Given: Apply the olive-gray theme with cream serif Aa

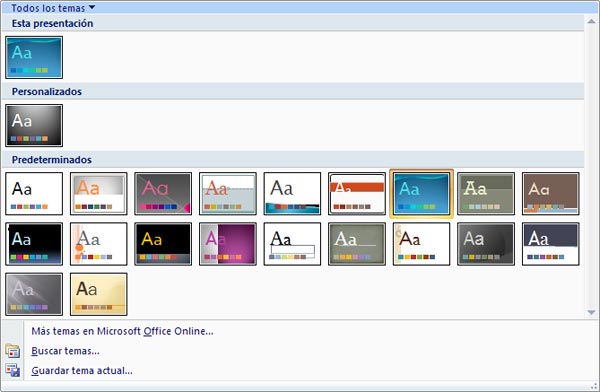Looking at the screenshot, I should pos(486,194).
